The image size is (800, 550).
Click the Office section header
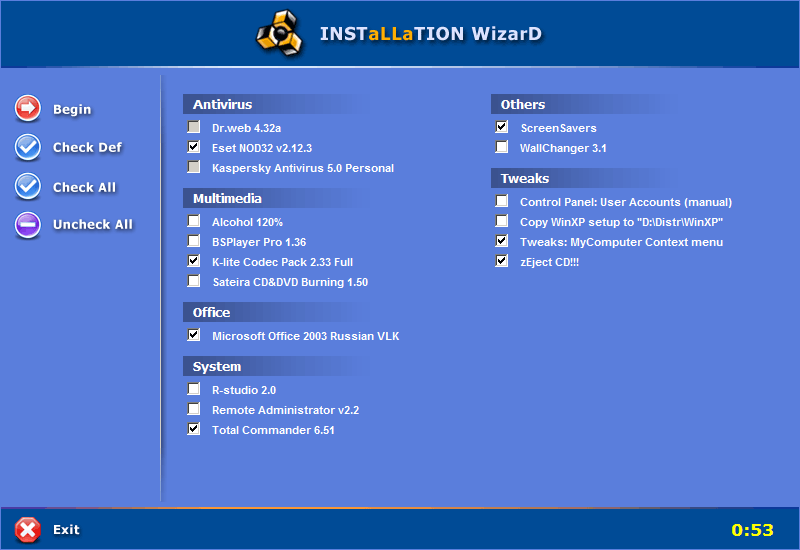(278, 312)
